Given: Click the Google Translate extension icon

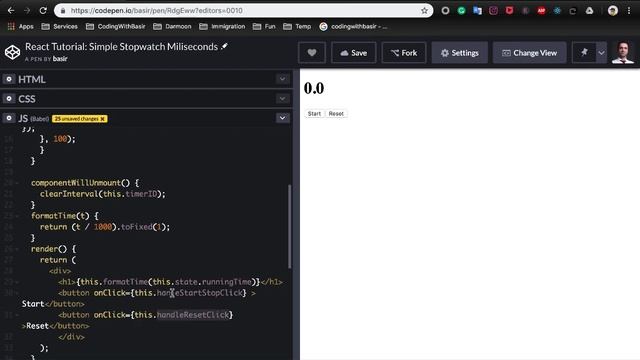Looking at the screenshot, I should tap(477, 11).
